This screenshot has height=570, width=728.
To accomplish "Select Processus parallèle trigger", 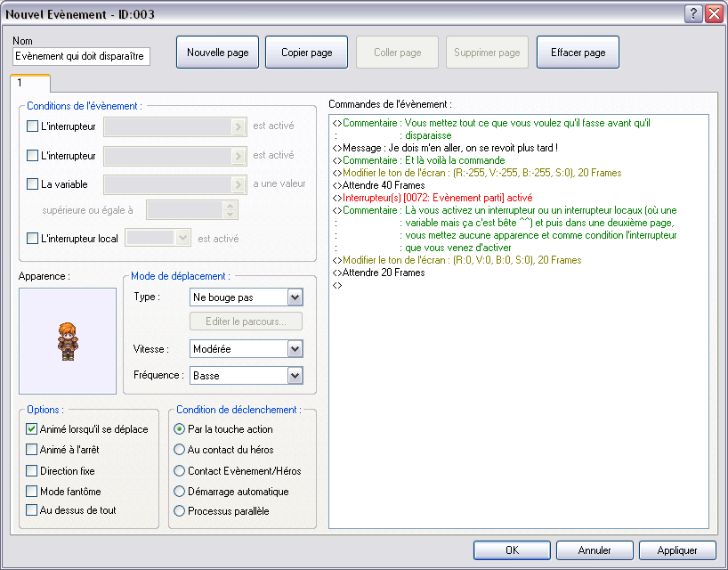I will point(179,511).
